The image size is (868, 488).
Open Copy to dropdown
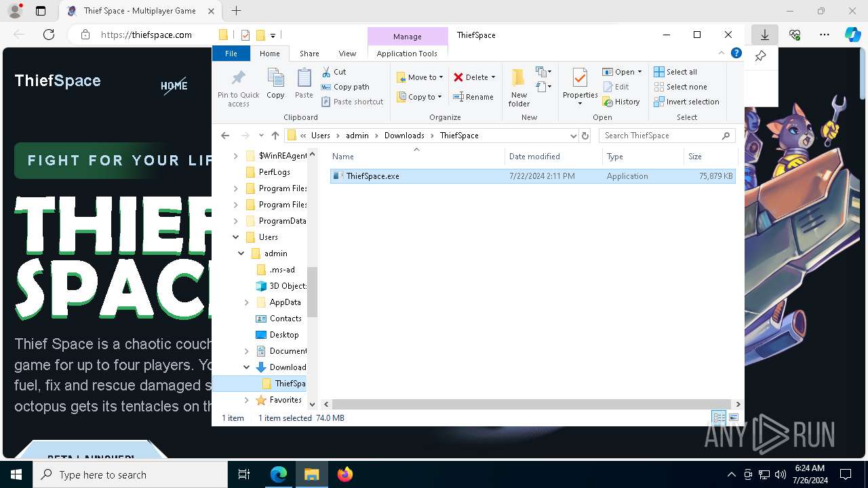tap(419, 97)
